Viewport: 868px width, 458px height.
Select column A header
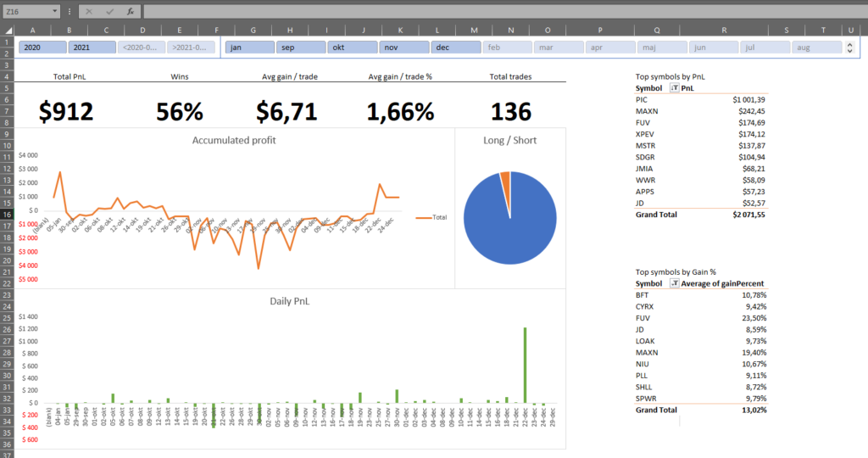click(x=33, y=31)
